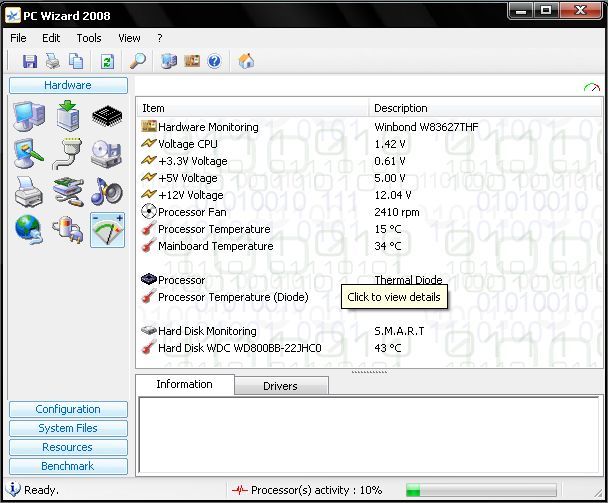Select the Hardware Monitoring row

[x=369, y=127]
